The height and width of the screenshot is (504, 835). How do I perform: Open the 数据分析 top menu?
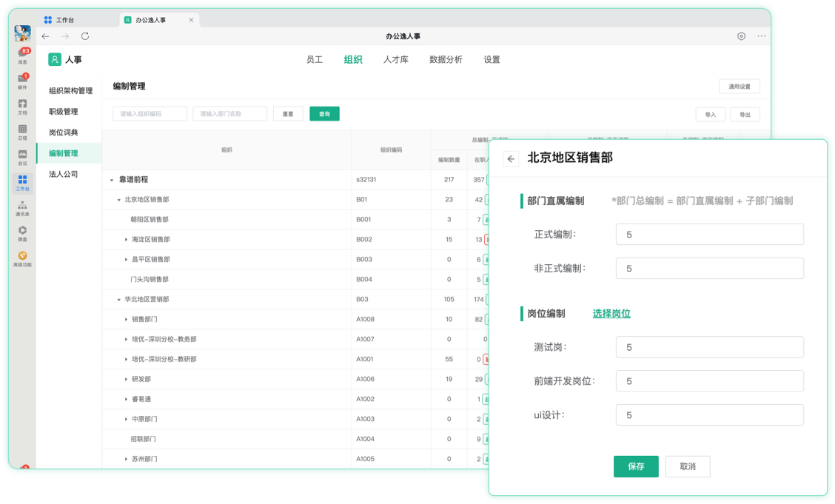[446, 60]
